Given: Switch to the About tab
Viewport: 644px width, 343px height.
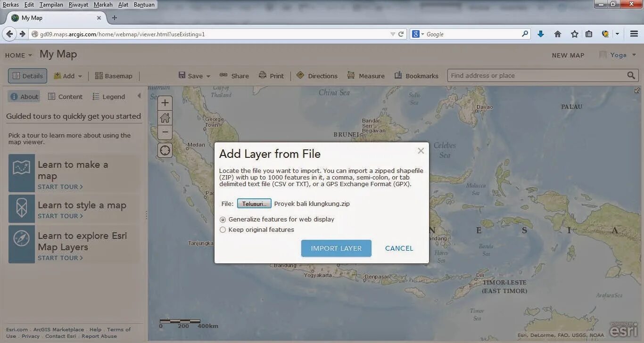Looking at the screenshot, I should 24,97.
